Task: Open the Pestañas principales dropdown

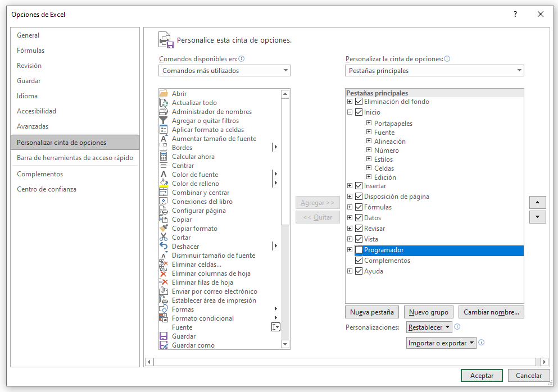Action: [434, 70]
